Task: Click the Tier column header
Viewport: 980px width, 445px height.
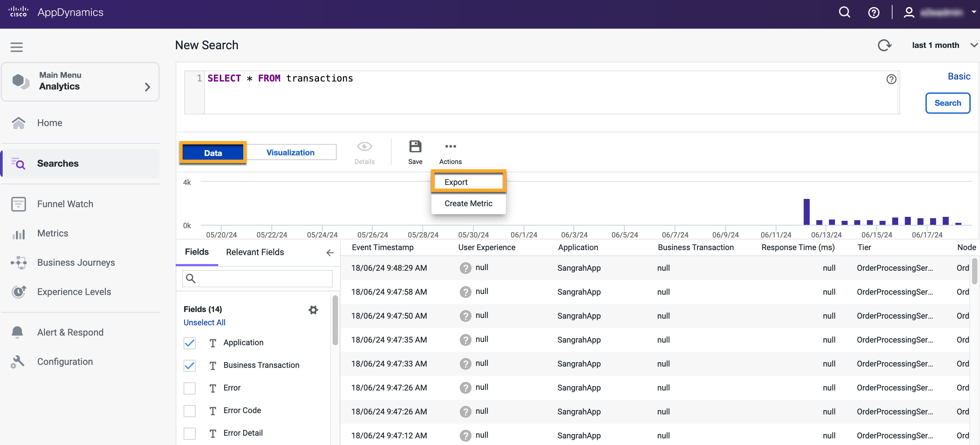Action: coord(864,247)
